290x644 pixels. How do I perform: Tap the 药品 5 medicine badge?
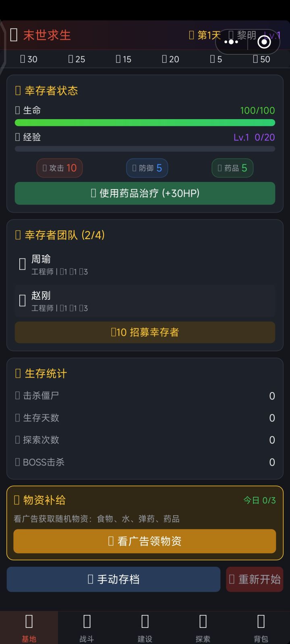click(232, 168)
